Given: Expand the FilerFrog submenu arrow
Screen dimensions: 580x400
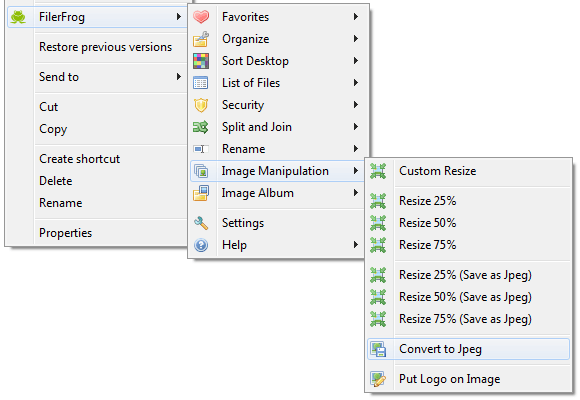Looking at the screenshot, I should [179, 17].
